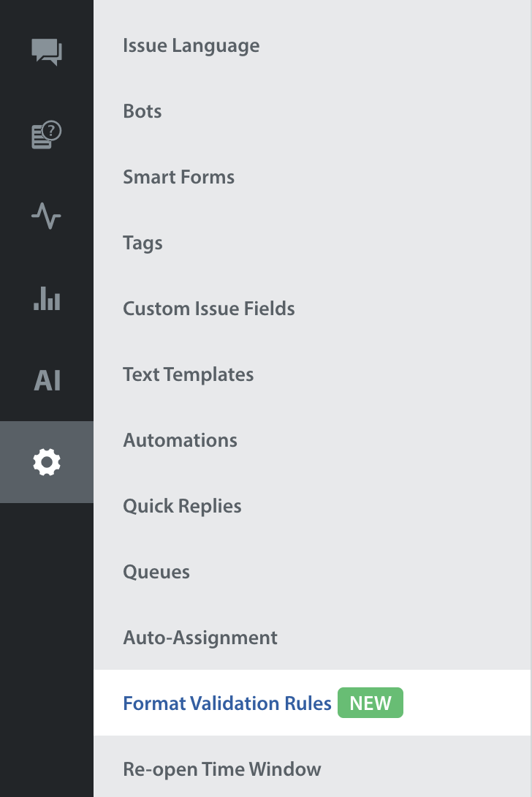
Task: Open the Issues chat bubble icon
Action: point(47,52)
